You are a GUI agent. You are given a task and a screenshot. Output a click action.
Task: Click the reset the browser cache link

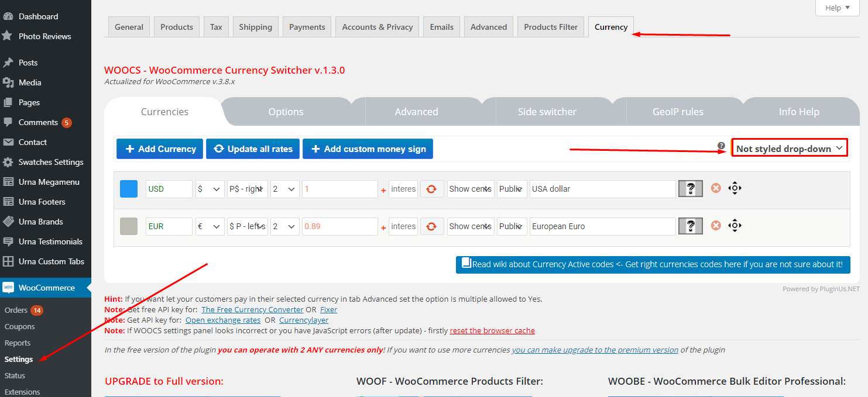492,330
